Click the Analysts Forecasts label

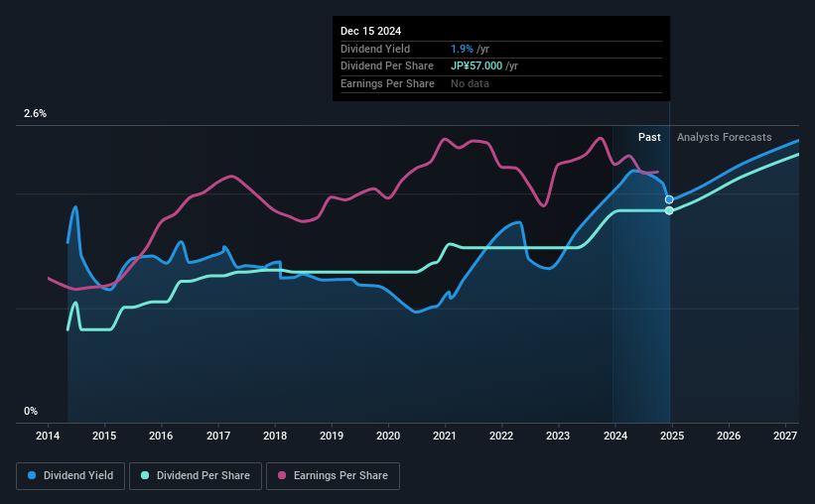click(724, 137)
